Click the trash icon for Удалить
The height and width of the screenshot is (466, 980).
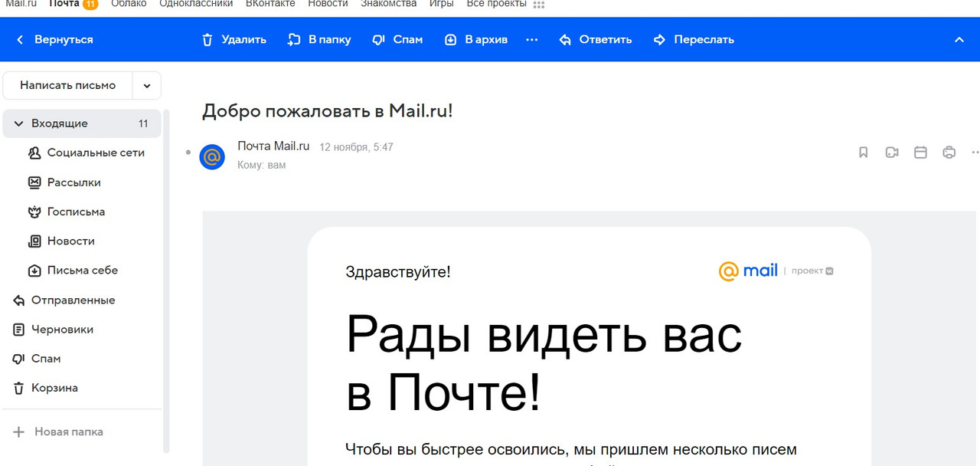207,40
